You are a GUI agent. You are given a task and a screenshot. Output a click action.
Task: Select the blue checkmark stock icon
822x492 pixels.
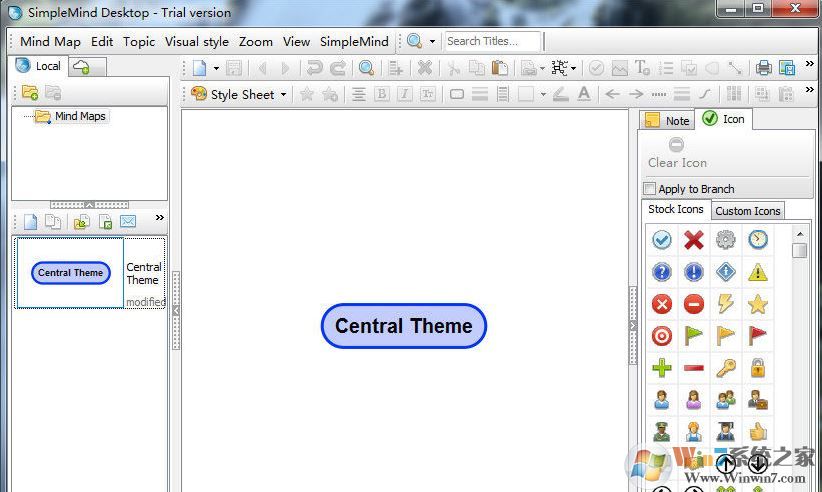[661, 240]
